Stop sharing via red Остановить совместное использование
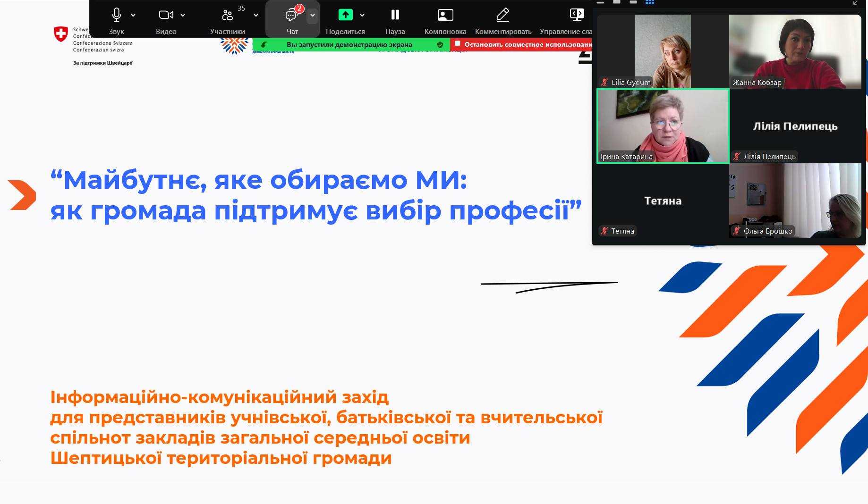868x504 pixels. point(523,44)
